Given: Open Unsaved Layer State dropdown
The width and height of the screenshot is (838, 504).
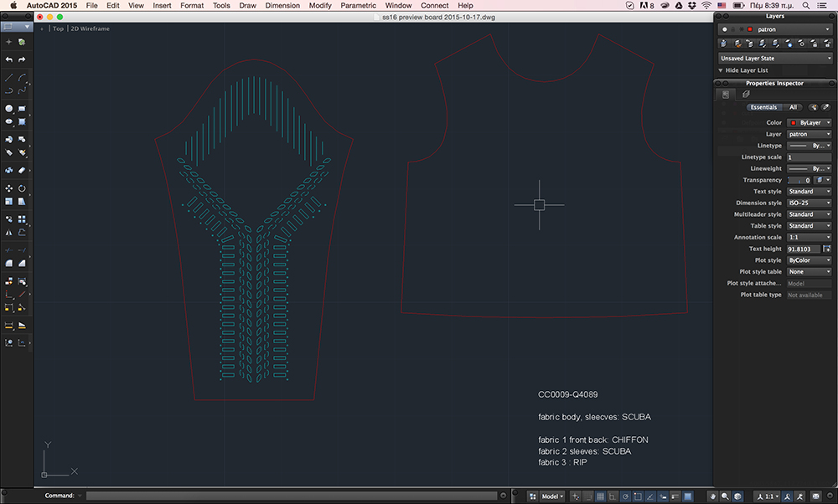Looking at the screenshot, I should 775,59.
